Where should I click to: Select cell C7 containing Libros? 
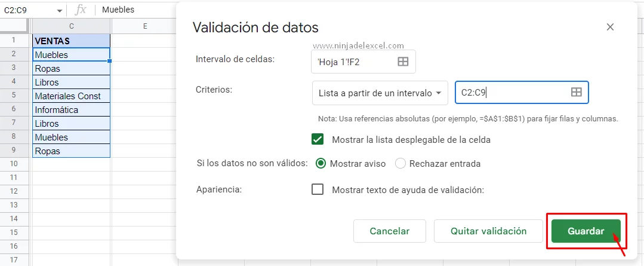(x=72, y=123)
